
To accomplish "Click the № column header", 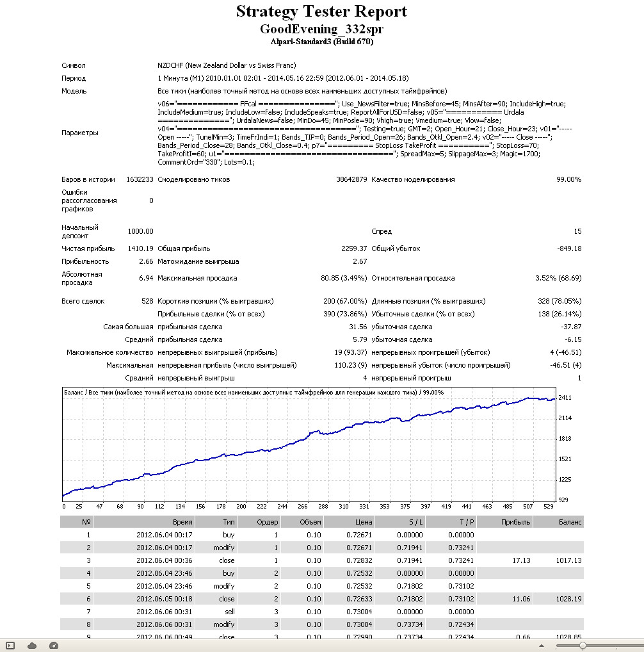I will 76,522.
